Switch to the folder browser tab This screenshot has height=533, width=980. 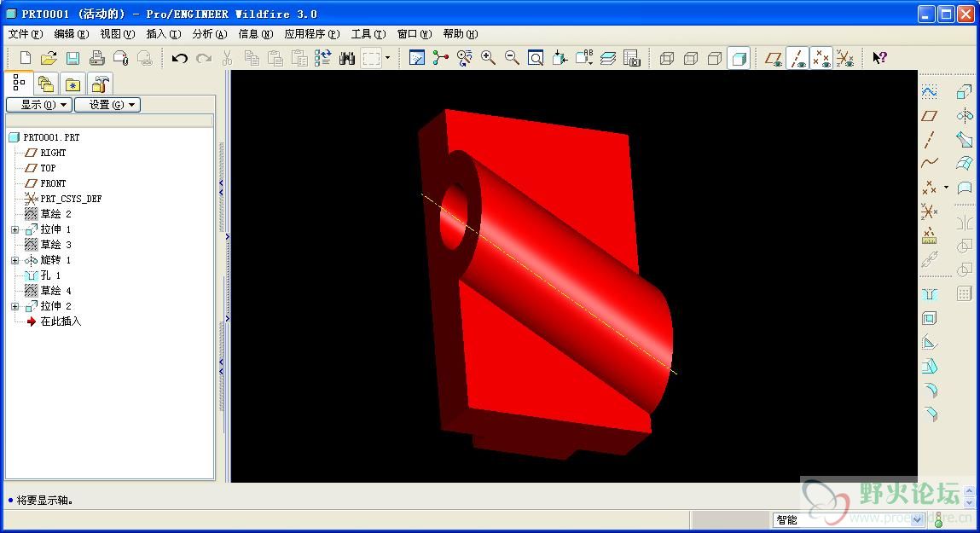coord(45,84)
